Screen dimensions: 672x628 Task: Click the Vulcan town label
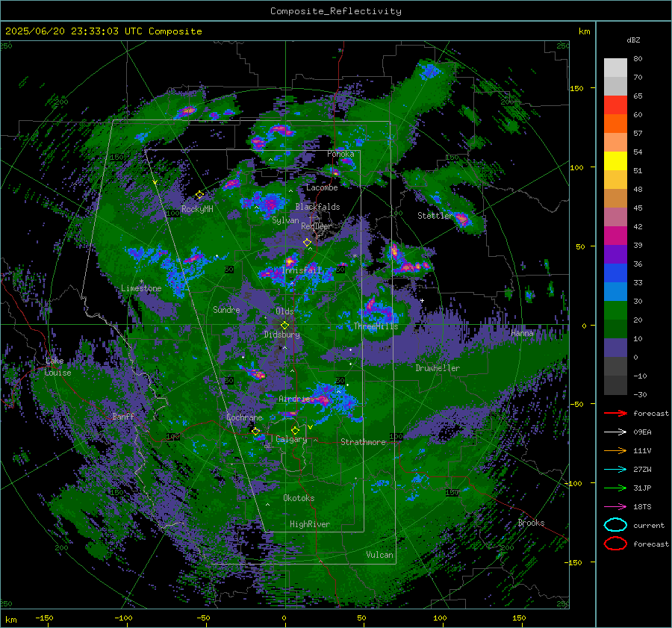(380, 555)
